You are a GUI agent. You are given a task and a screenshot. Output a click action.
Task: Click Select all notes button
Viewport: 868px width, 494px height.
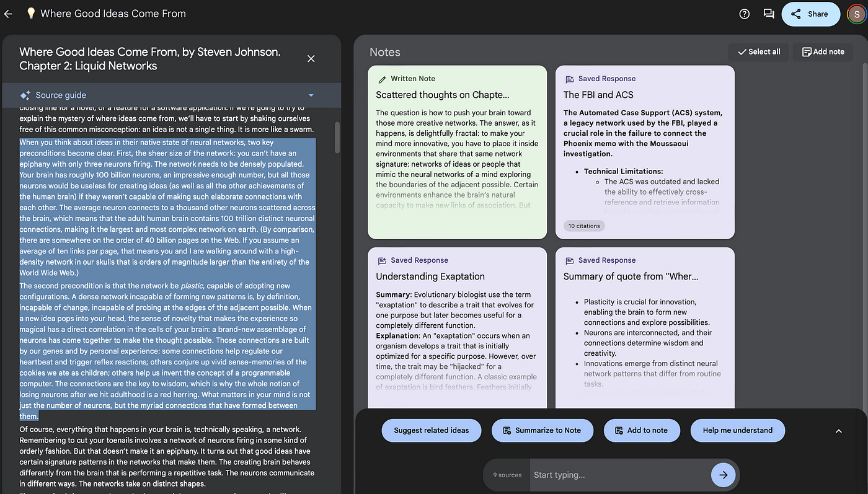tap(758, 51)
